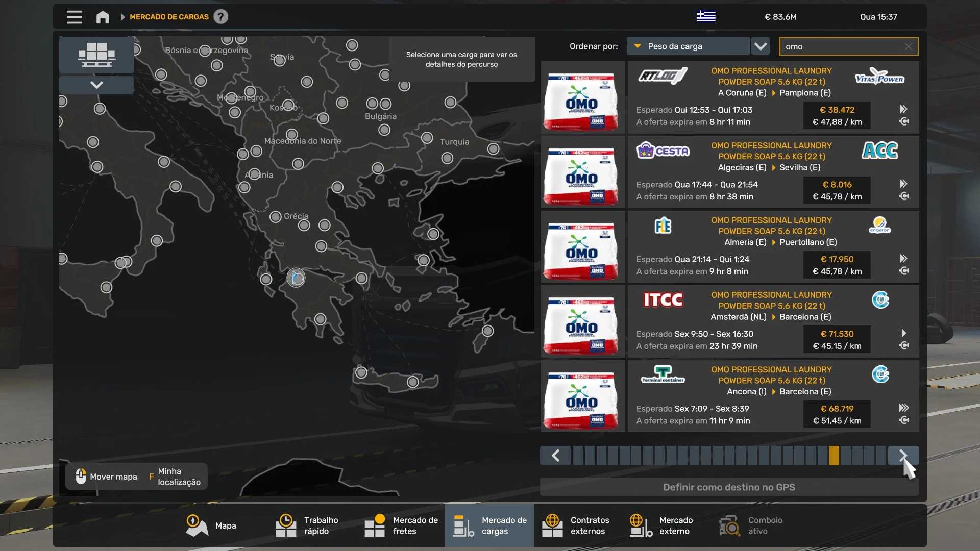Viewport: 980px width, 551px height.
Task: Click the RTLog company logo
Action: [x=663, y=77]
